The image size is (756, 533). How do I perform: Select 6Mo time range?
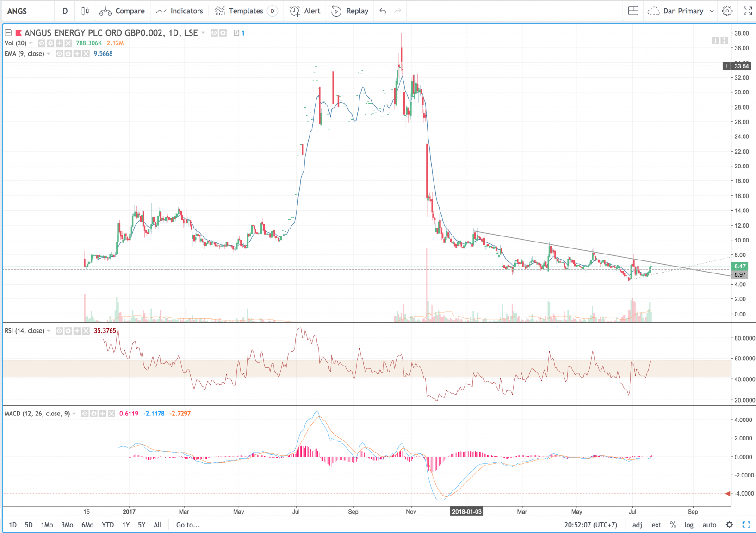pyautogui.click(x=87, y=525)
